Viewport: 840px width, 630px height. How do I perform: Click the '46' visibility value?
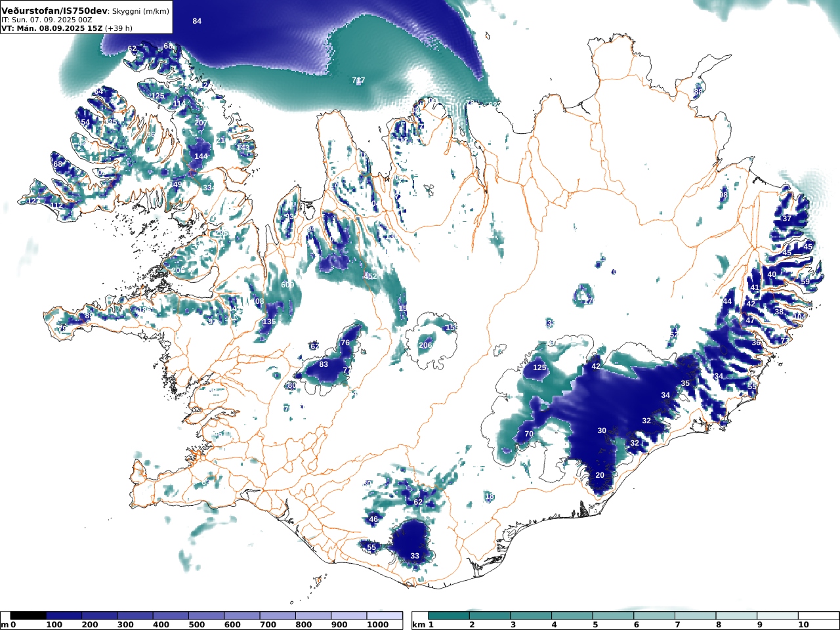(373, 519)
